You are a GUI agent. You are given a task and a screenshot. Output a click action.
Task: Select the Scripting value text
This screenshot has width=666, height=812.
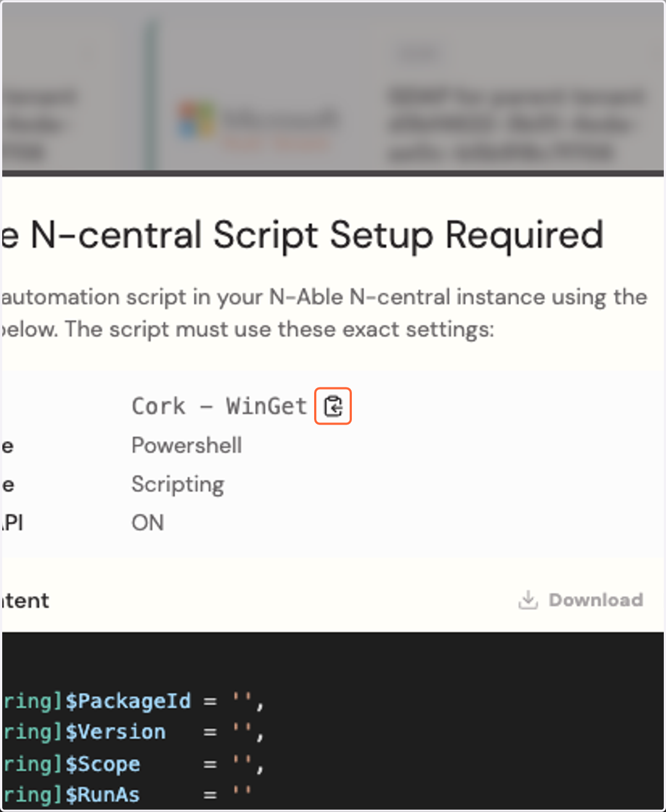(178, 485)
